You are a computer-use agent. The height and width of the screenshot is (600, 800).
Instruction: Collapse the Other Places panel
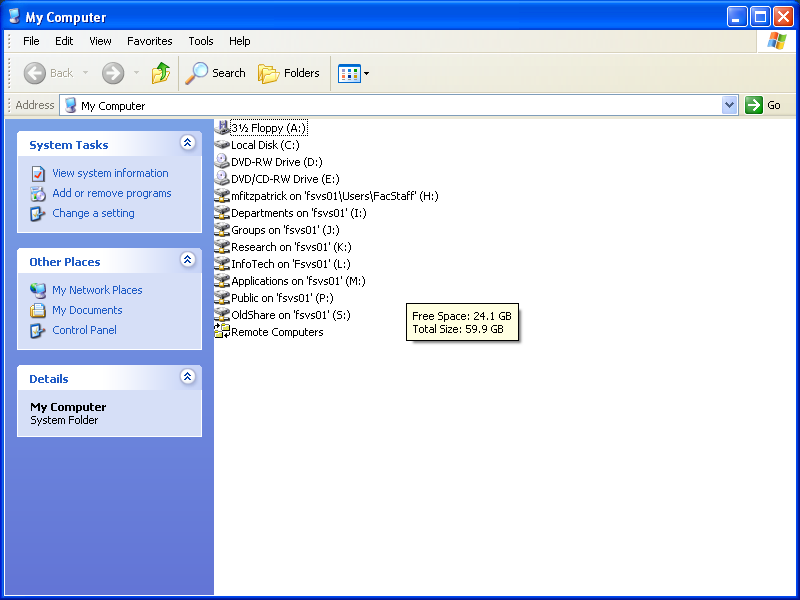[188, 260]
